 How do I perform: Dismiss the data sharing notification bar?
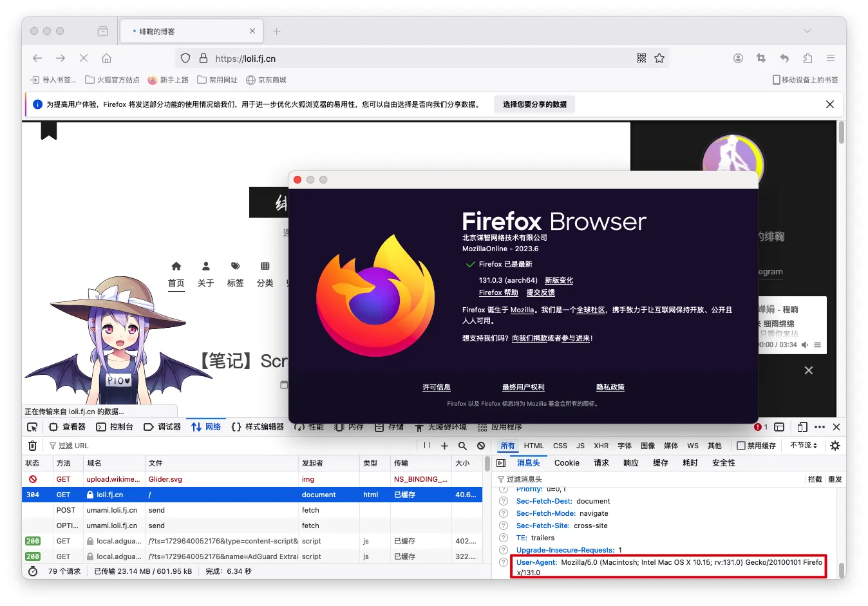[830, 104]
